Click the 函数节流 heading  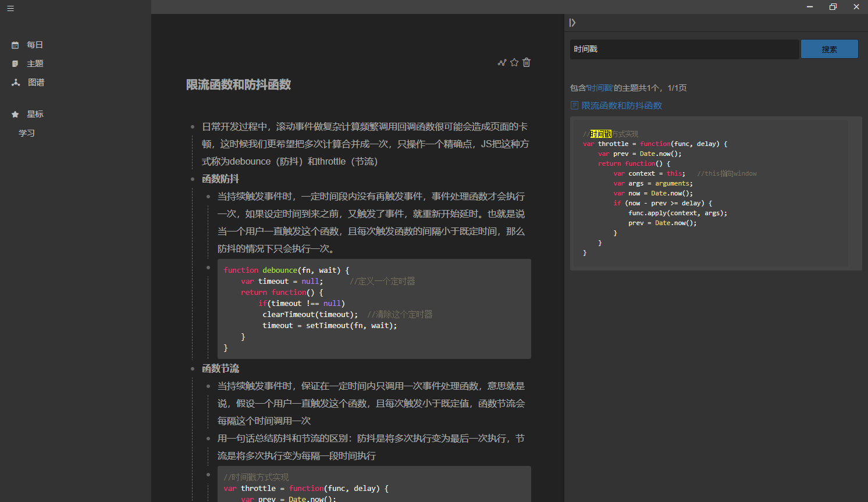(220, 368)
